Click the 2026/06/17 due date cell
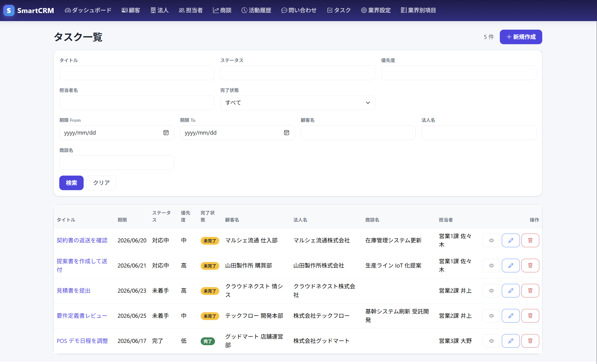Viewport: 597px width, 364px height. pos(132,341)
